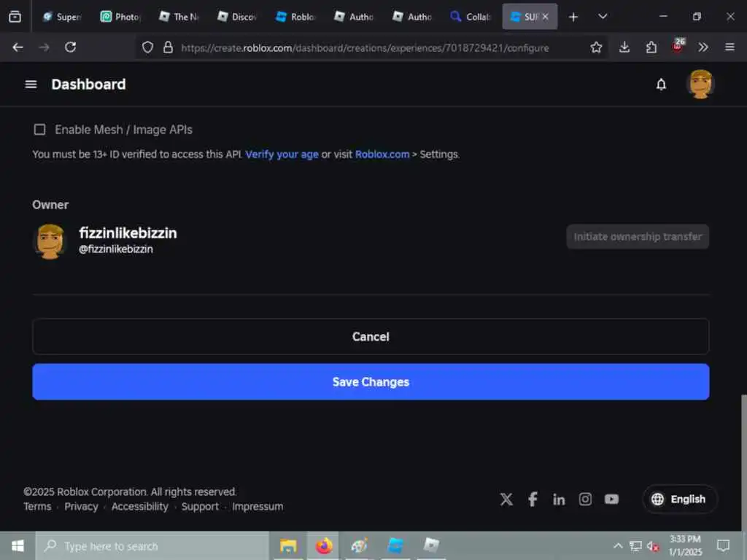Open the Impressum footer link
Screen dimensions: 747x560
coord(258,507)
